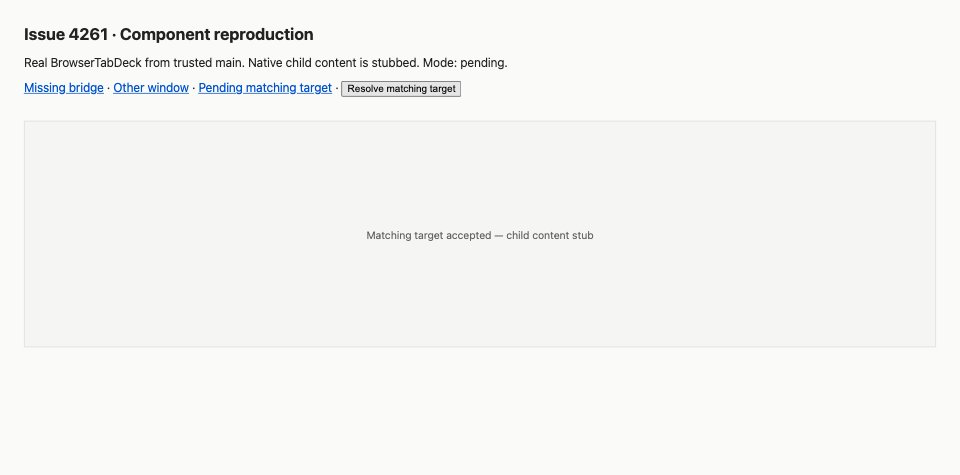Open the Missing bridge link
Image resolution: width=960 pixels, height=475 pixels.
click(x=64, y=88)
